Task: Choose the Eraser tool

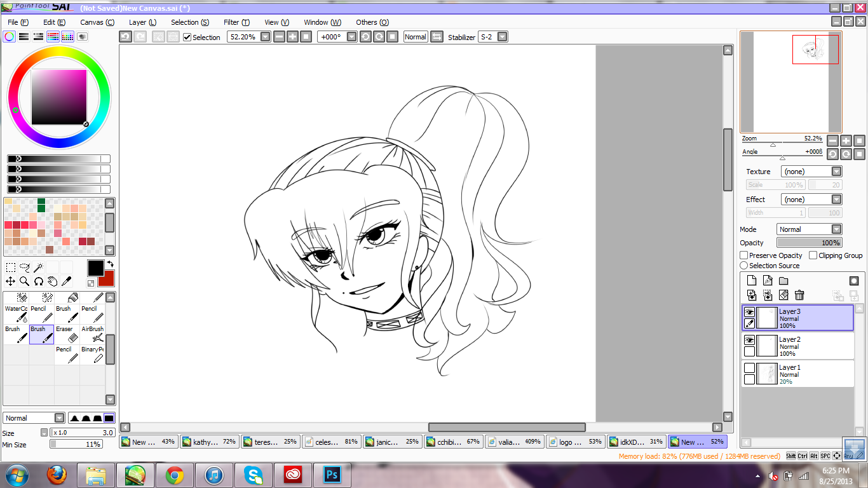Action: (67, 334)
